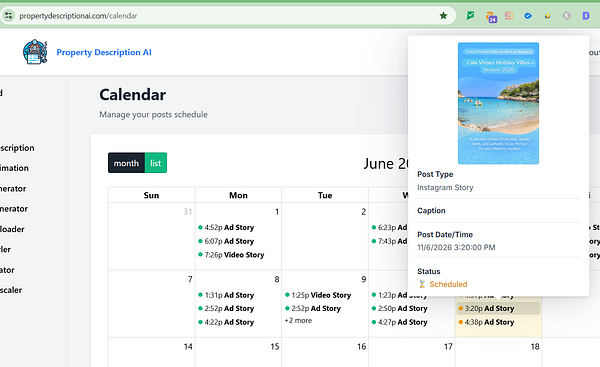Click the Instagram Story post type value

(x=445, y=188)
